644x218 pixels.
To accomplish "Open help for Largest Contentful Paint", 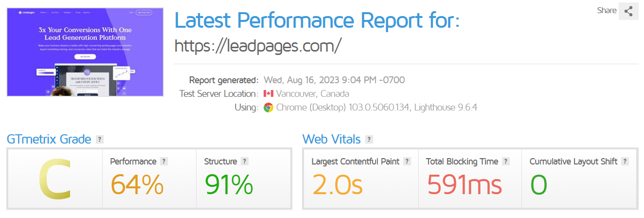I will (x=407, y=162).
